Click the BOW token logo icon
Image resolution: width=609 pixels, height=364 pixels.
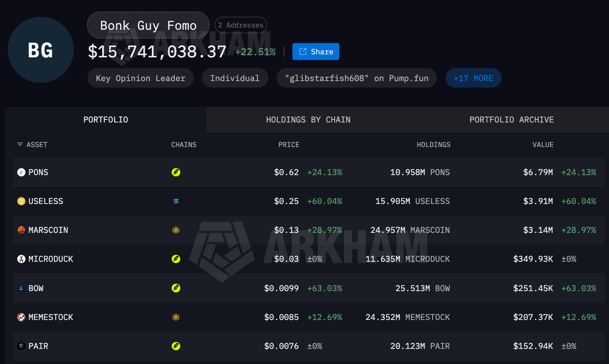pos(21,288)
